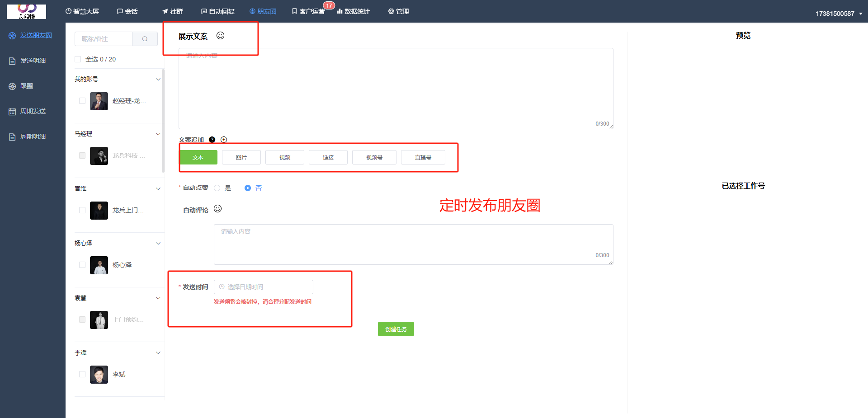Toggle the 全选 checkbox
868x418 pixels.
pyautogui.click(x=78, y=59)
